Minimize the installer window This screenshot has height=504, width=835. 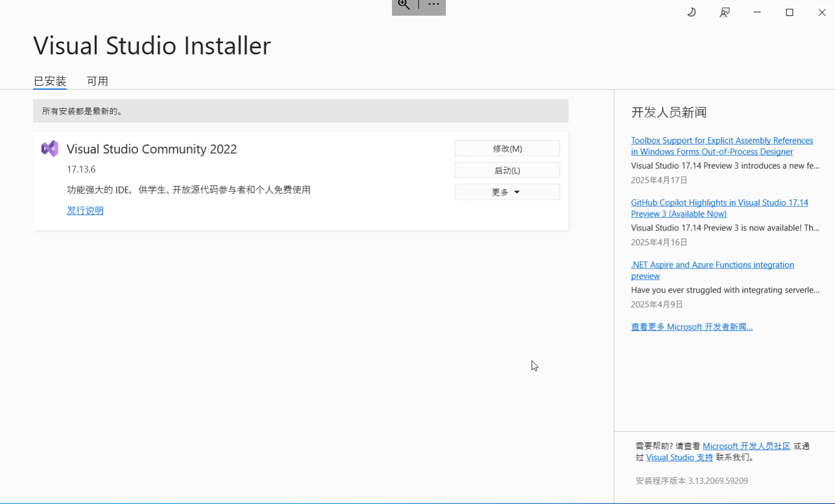[757, 12]
